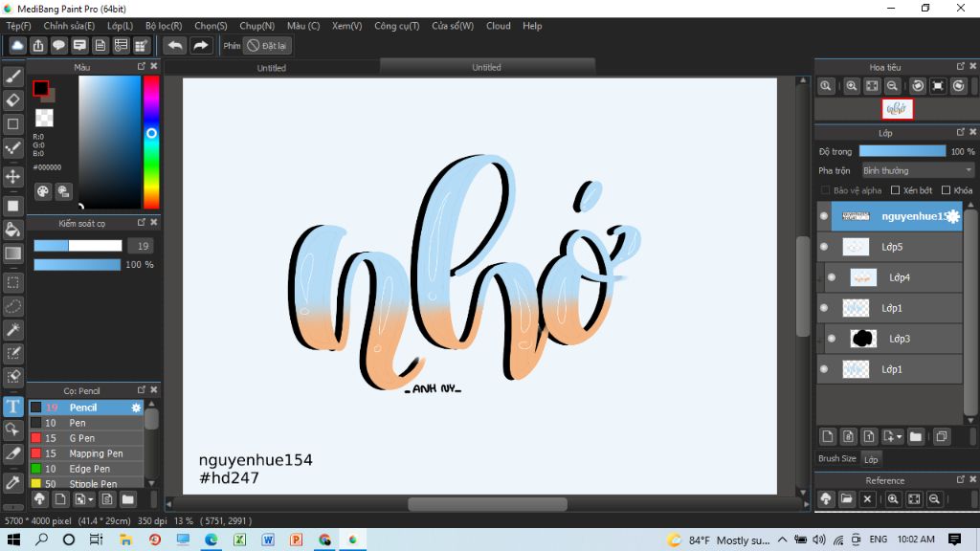Select the Magic Wand tool
This screenshot has width=980, height=551.
point(13,329)
